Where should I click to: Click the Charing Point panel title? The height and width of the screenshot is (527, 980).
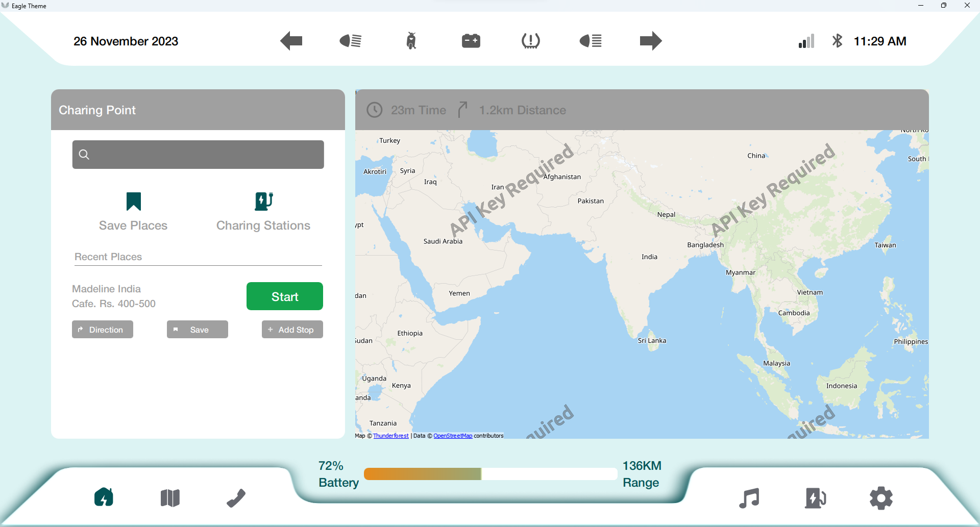click(97, 110)
